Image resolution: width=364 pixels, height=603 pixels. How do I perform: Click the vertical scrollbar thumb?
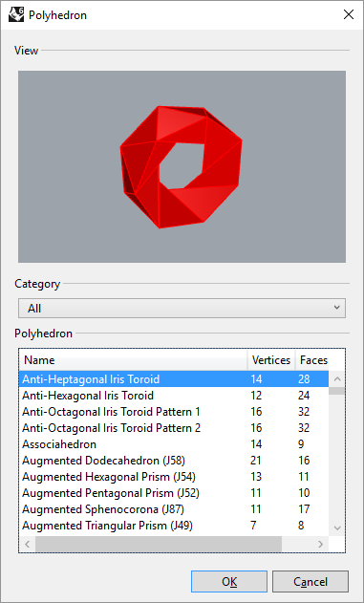(x=337, y=391)
